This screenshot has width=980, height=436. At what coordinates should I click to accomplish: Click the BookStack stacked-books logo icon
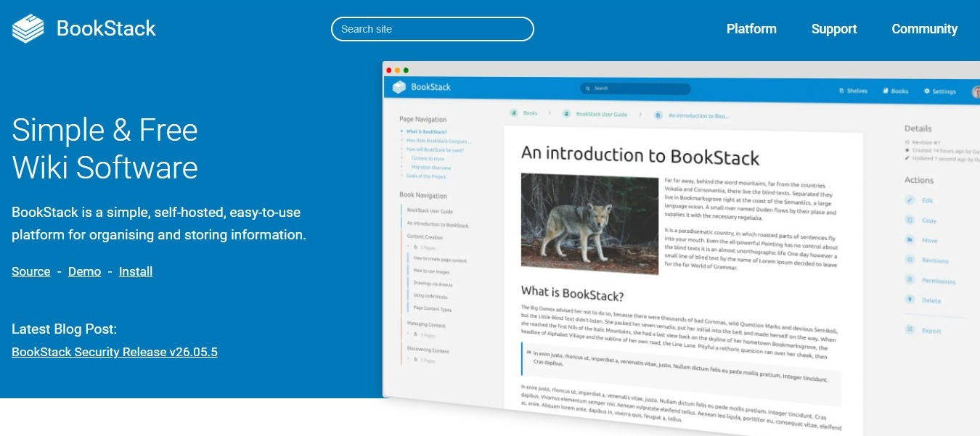coord(28,29)
